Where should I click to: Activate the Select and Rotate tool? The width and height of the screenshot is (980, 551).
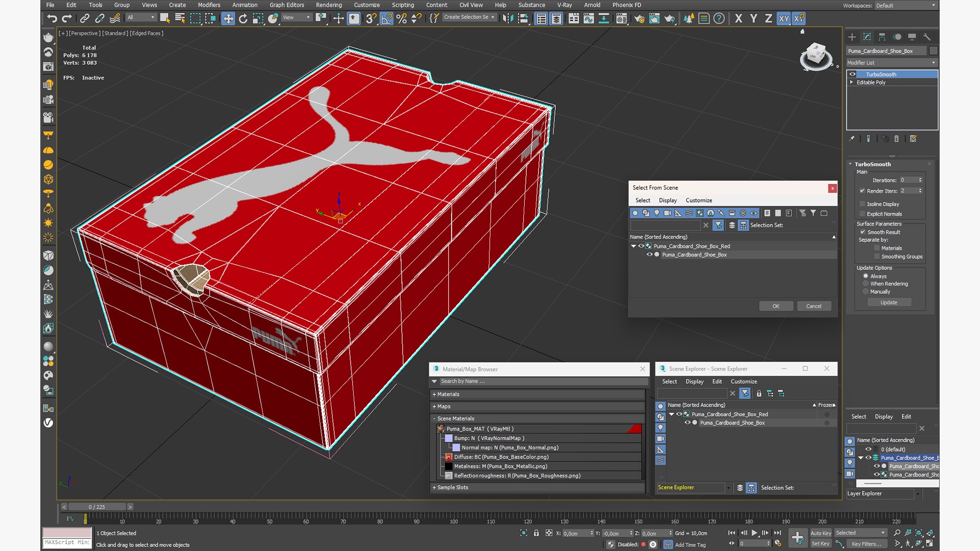coord(243,18)
